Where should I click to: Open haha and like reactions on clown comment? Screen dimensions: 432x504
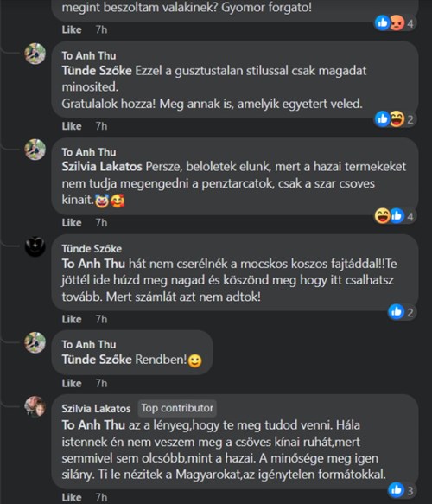tap(395, 216)
